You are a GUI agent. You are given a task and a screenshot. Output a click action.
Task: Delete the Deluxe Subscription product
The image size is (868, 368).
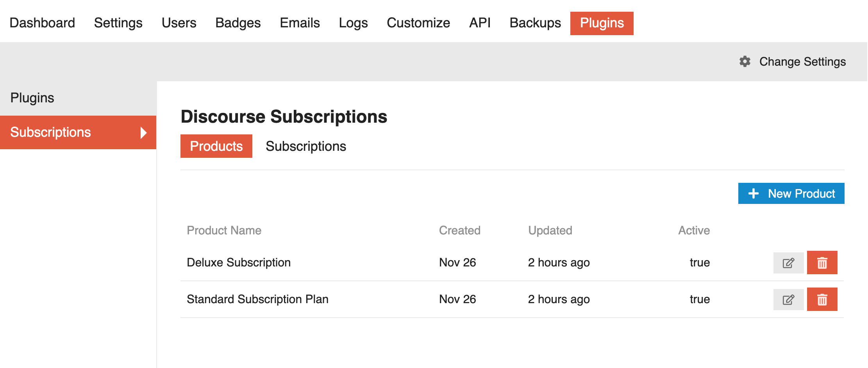pyautogui.click(x=822, y=263)
